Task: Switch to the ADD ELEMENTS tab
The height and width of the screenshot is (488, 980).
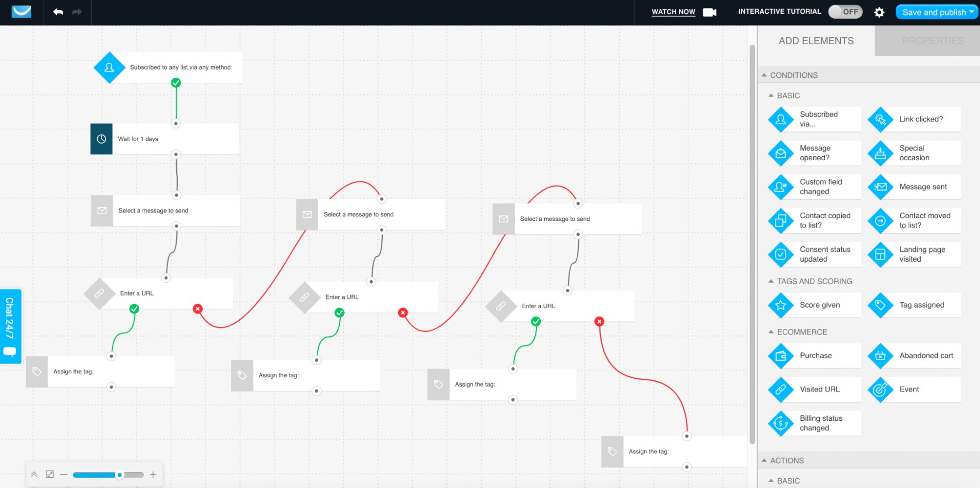Action: coord(816,41)
